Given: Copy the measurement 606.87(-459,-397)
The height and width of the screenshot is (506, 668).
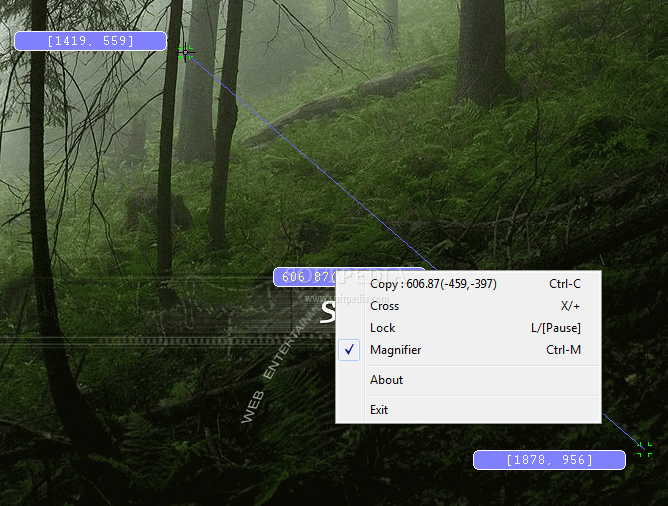Looking at the screenshot, I should [x=469, y=284].
